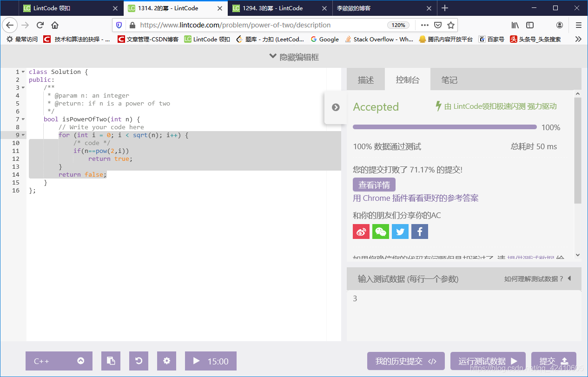Collapse editor using 隐藏编辑框 chevron
Image resolution: width=588 pixels, height=377 pixels.
click(x=272, y=56)
